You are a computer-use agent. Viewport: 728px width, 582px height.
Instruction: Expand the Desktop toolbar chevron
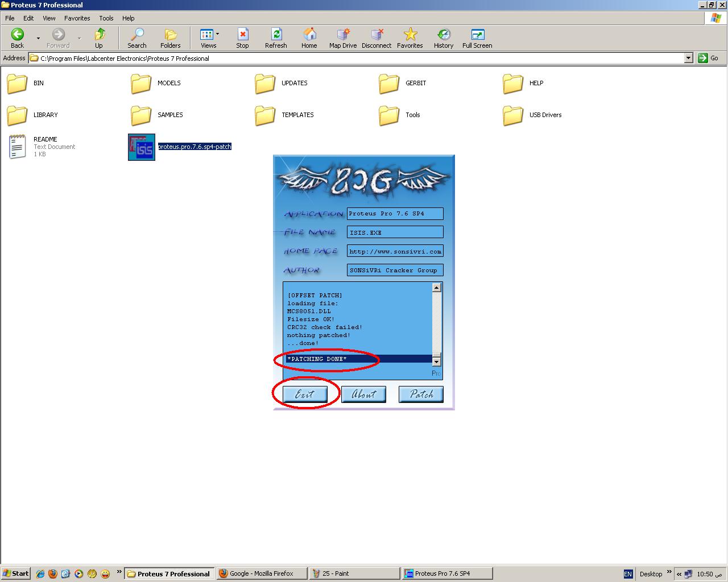tap(669, 572)
